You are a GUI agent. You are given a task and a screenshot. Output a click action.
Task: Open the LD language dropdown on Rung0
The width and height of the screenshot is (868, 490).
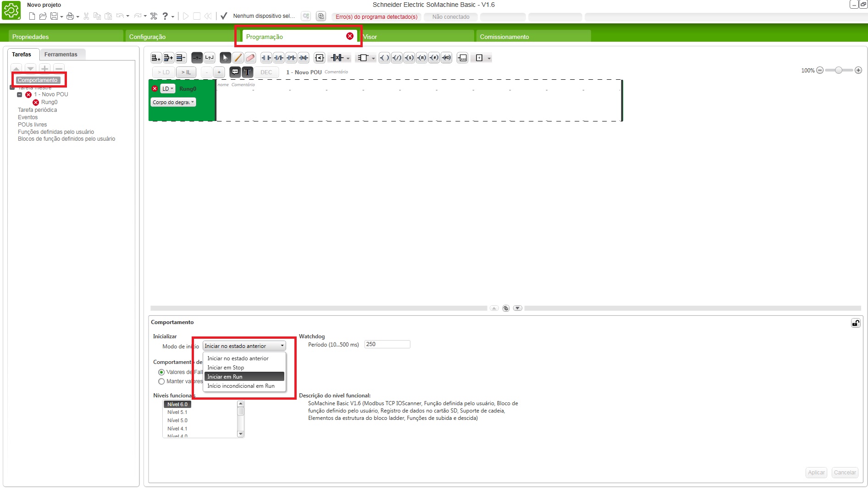tap(168, 89)
